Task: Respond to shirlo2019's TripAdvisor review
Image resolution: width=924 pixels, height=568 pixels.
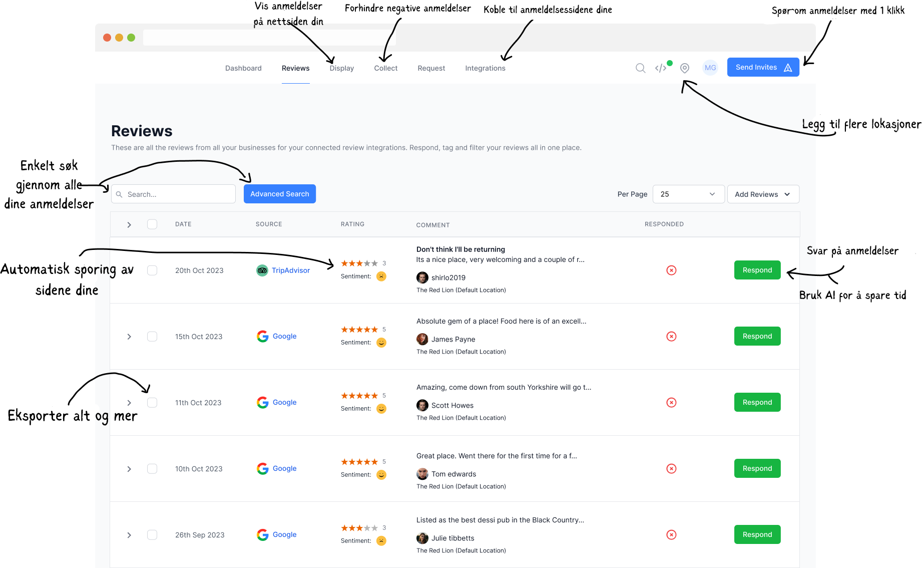Action: point(757,270)
